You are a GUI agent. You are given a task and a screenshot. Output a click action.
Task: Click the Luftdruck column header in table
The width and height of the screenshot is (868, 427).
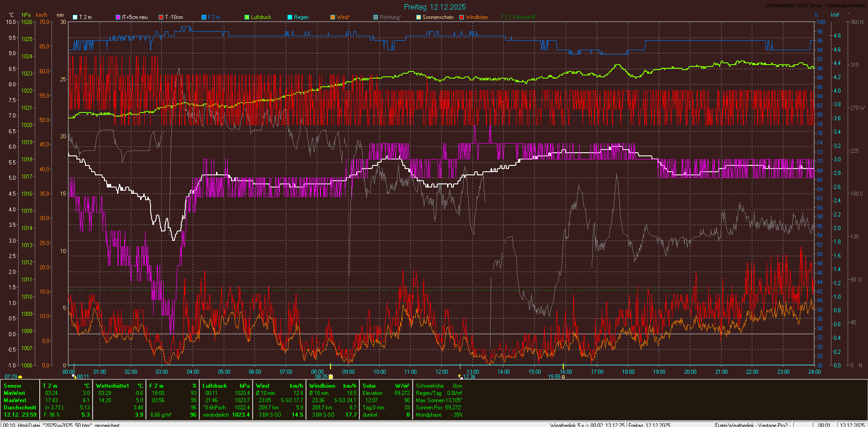point(215,386)
